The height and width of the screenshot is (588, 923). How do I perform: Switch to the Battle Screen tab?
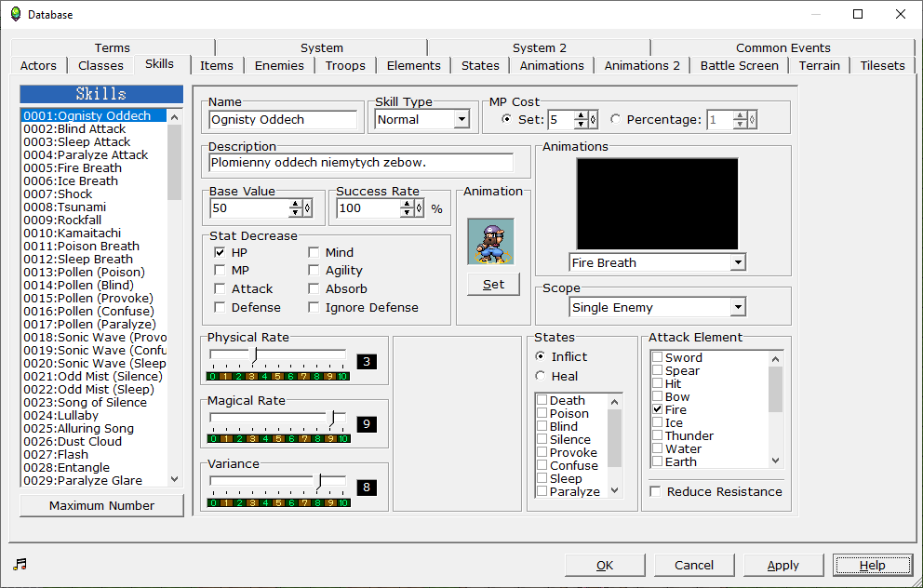click(740, 65)
